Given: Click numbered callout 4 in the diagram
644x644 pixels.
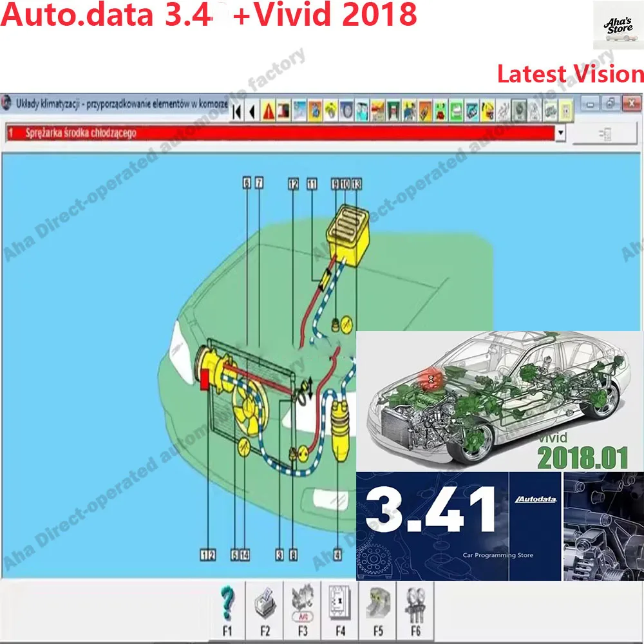Looking at the screenshot, I should (337, 553).
